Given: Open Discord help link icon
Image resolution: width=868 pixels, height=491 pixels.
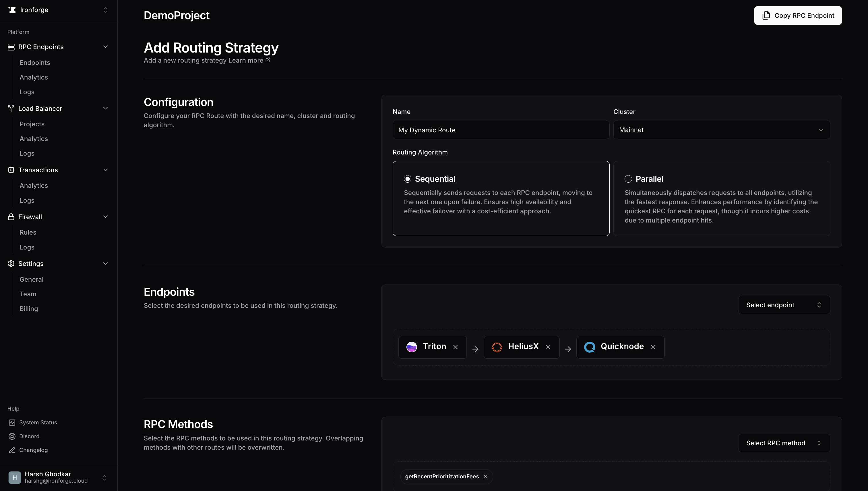Looking at the screenshot, I should (x=12, y=436).
